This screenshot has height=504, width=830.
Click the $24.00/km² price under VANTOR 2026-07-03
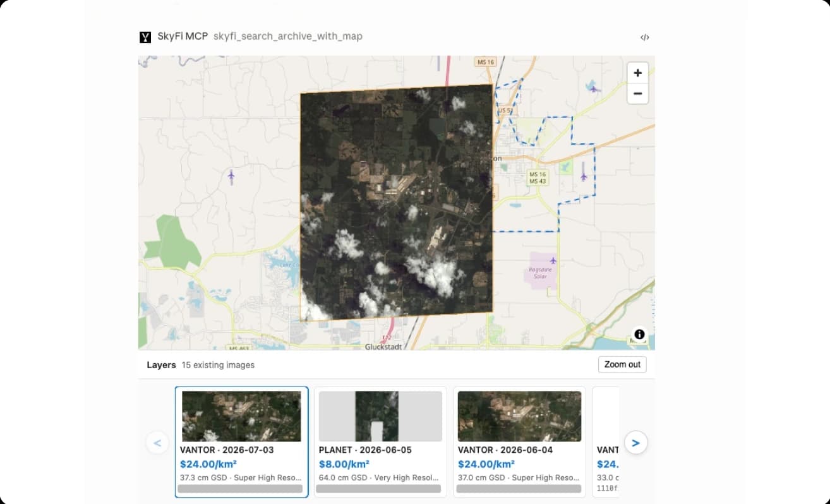[x=208, y=464]
